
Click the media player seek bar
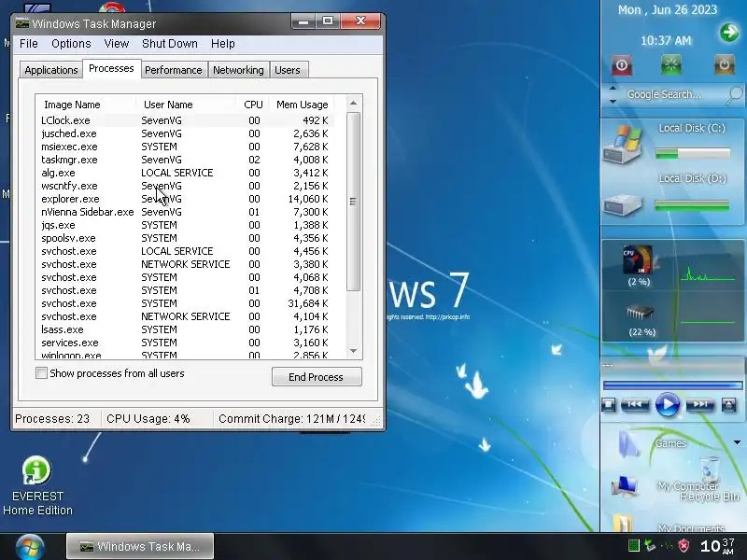pyautogui.click(x=672, y=385)
